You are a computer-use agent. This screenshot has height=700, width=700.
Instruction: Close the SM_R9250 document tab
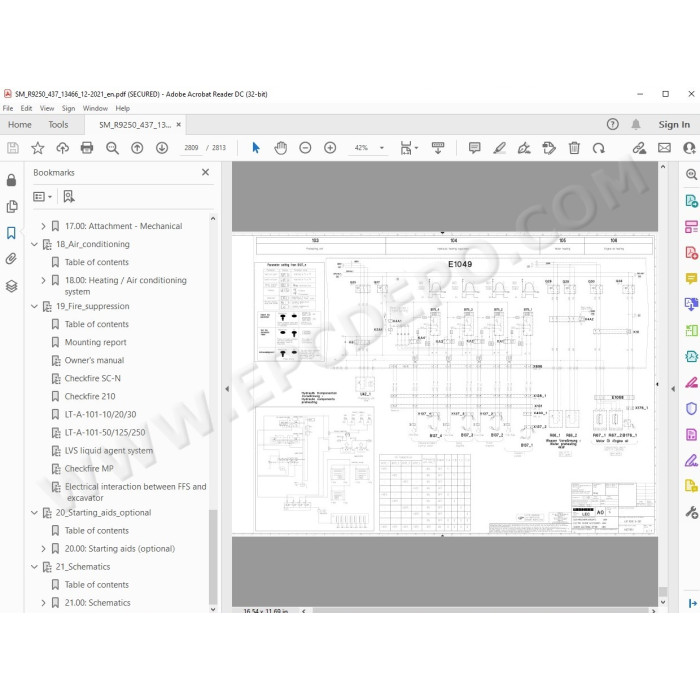tap(179, 125)
